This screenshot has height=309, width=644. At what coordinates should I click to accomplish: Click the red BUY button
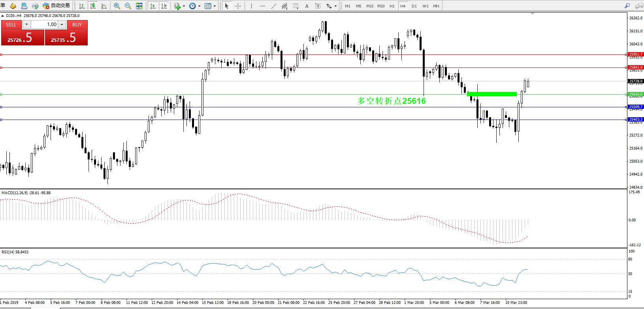77,24
